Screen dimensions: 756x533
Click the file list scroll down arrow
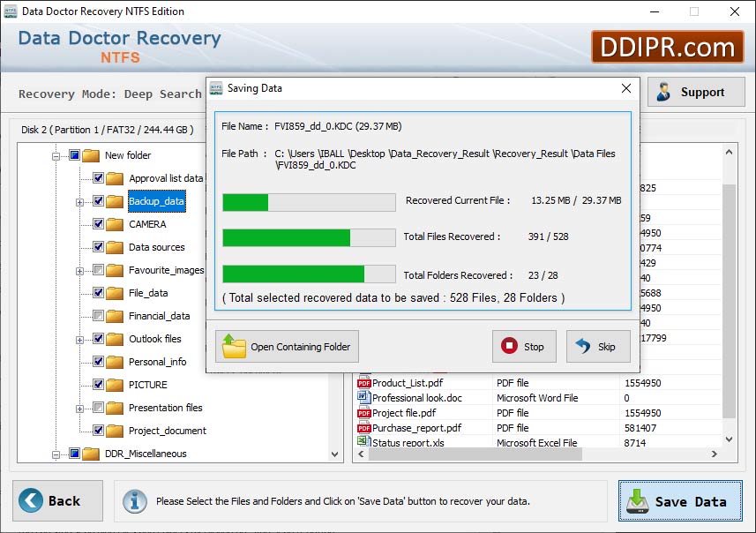pos(729,439)
